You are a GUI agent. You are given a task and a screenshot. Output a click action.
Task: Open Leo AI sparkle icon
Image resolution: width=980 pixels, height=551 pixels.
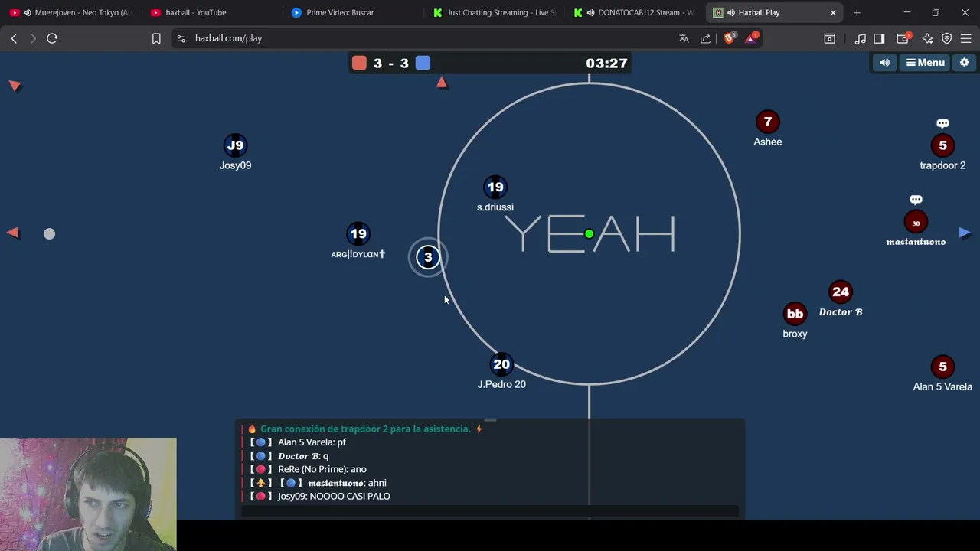[927, 38]
